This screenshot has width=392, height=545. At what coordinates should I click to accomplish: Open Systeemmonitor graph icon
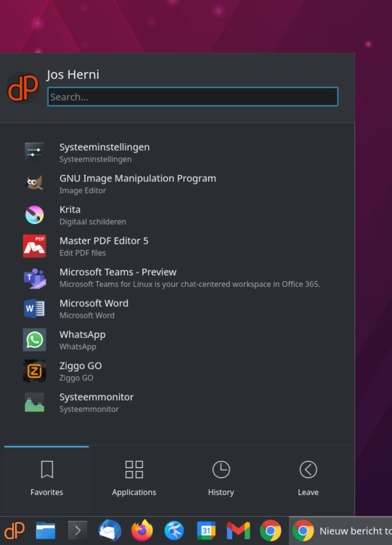34,403
